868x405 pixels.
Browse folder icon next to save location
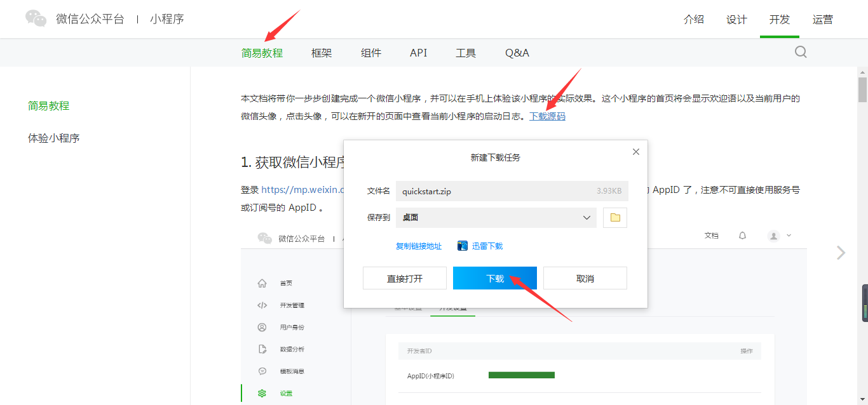tap(615, 217)
